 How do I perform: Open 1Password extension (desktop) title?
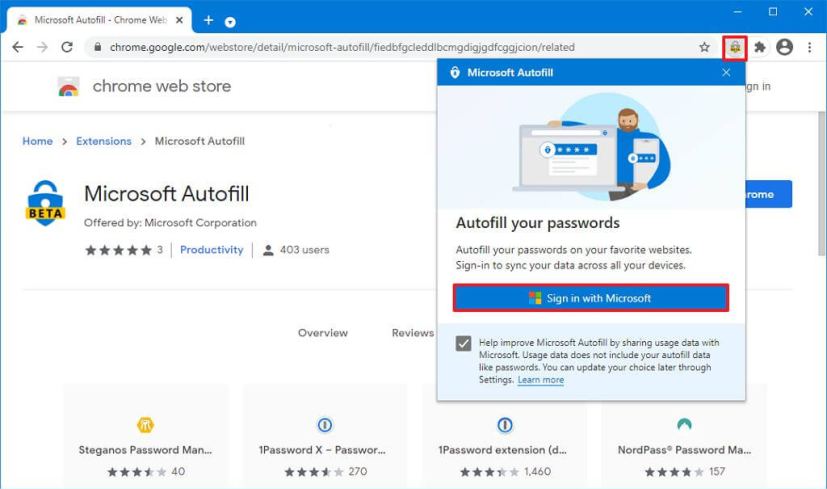pyautogui.click(x=502, y=450)
